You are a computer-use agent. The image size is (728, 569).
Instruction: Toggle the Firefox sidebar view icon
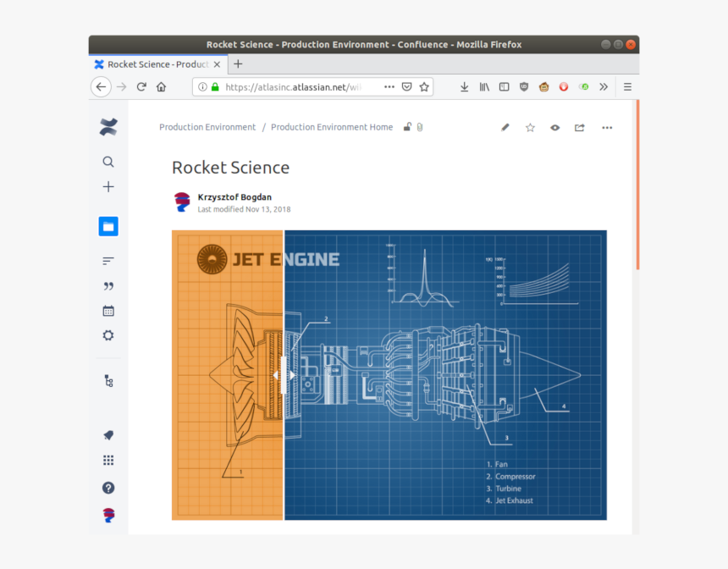(505, 87)
